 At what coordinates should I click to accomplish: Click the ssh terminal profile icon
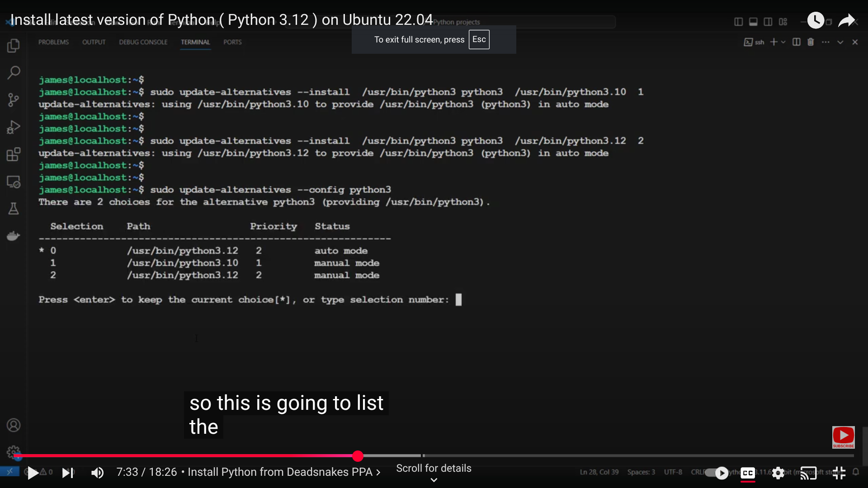pyautogui.click(x=748, y=42)
